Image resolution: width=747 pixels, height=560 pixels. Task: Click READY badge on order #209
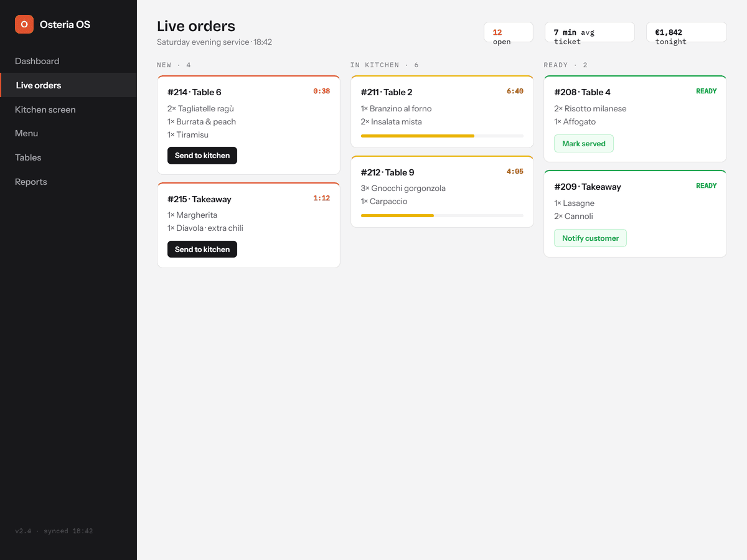pos(707,185)
